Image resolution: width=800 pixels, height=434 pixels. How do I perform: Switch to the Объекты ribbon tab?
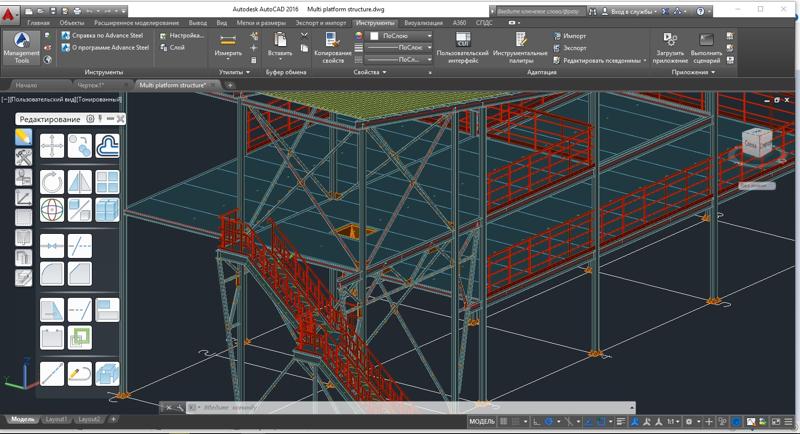point(71,23)
